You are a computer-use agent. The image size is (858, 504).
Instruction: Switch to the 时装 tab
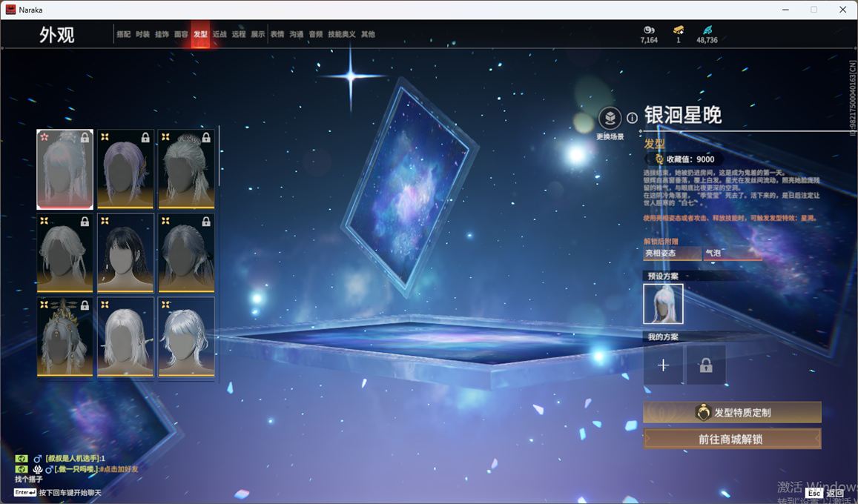pyautogui.click(x=142, y=34)
